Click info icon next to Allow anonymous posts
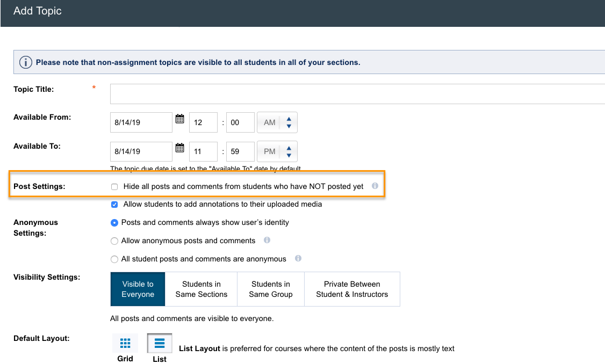The height and width of the screenshot is (364, 605). [267, 240]
